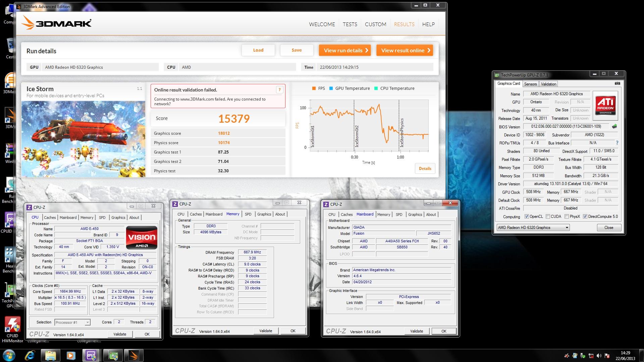Click View result online button
This screenshot has width=644, height=362.
405,50
